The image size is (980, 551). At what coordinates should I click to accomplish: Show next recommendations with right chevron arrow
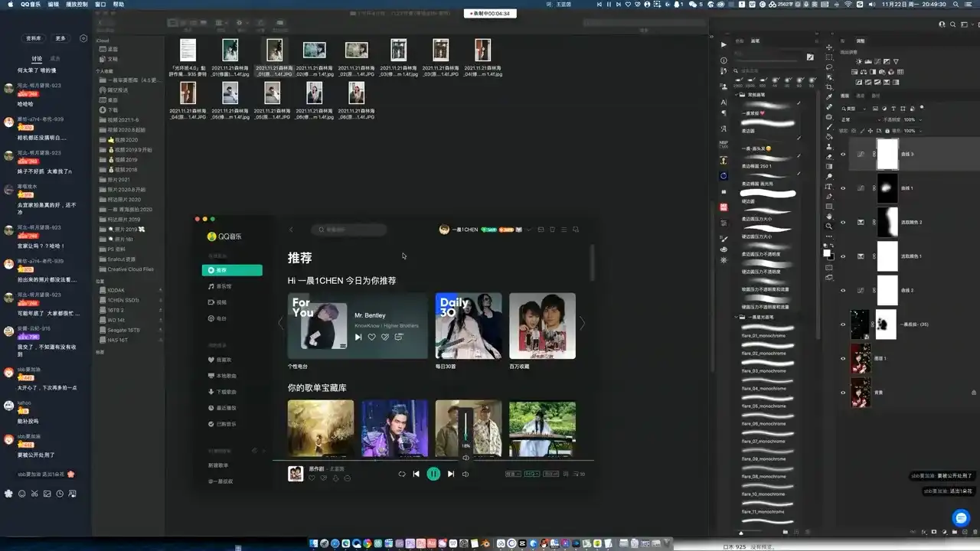tap(582, 324)
